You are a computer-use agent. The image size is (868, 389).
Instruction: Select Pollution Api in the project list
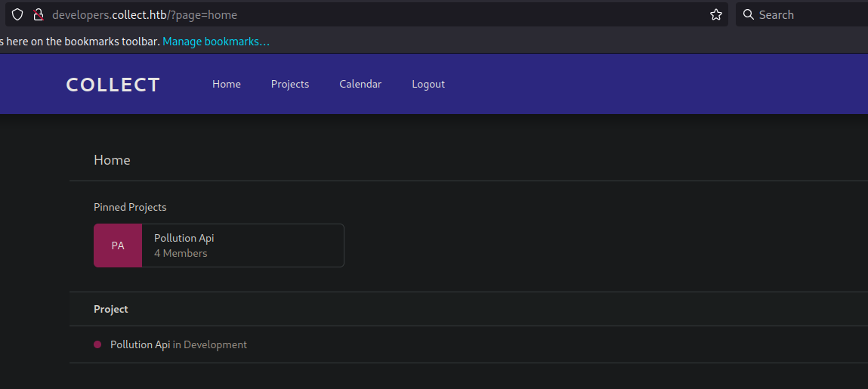140,344
